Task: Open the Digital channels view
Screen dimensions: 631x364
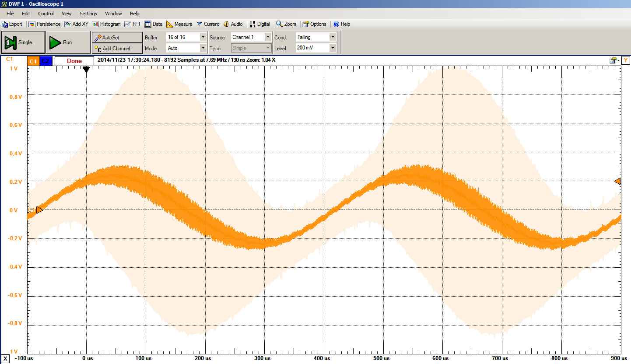Action: click(x=260, y=24)
